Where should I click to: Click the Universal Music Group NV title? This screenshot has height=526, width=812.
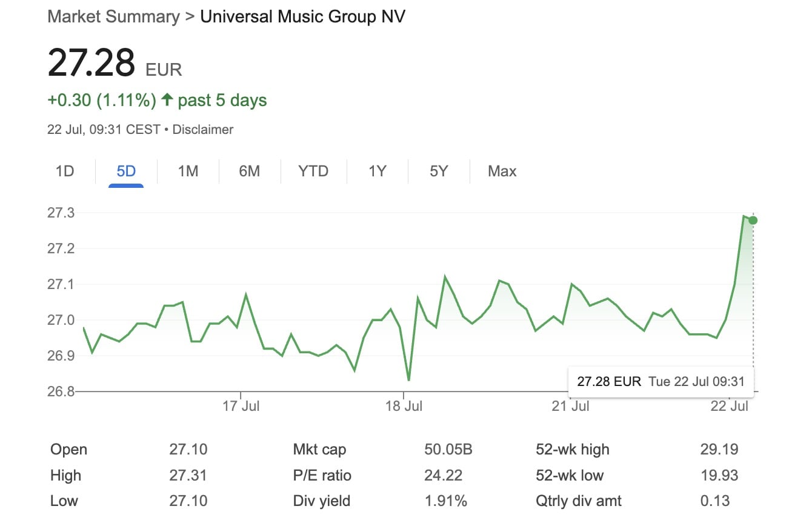[302, 16]
